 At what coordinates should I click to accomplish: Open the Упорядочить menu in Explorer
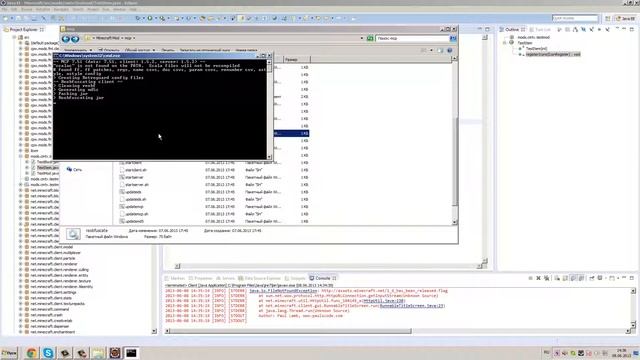click(78, 50)
